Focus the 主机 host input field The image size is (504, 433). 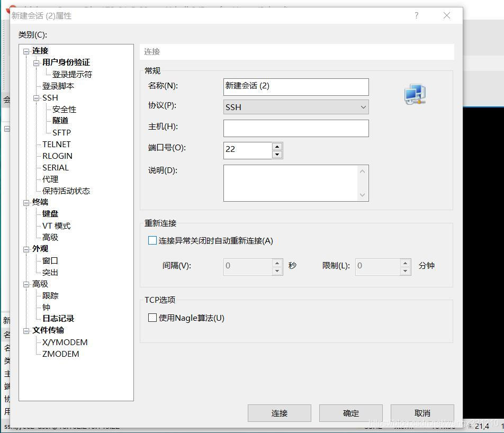tap(296, 128)
